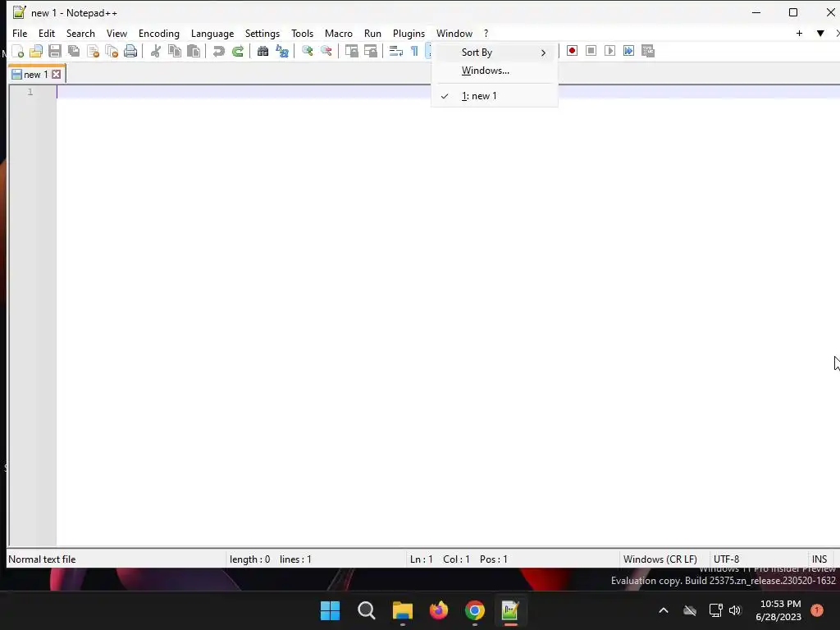Viewport: 840px width, 630px height.
Task: Click the New file toolbar icon
Action: tap(18, 52)
